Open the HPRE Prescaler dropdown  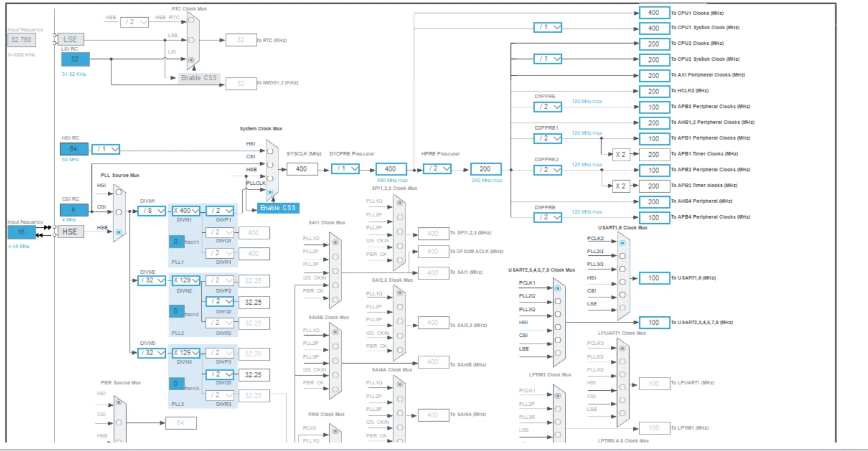click(437, 169)
